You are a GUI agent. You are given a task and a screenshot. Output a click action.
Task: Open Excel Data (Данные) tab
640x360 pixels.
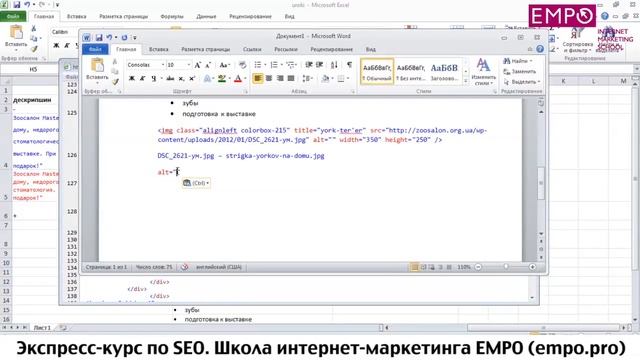click(x=206, y=16)
